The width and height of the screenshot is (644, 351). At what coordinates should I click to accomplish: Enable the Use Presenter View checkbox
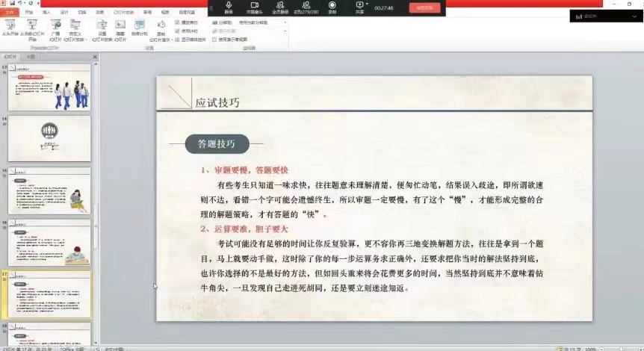click(x=213, y=39)
